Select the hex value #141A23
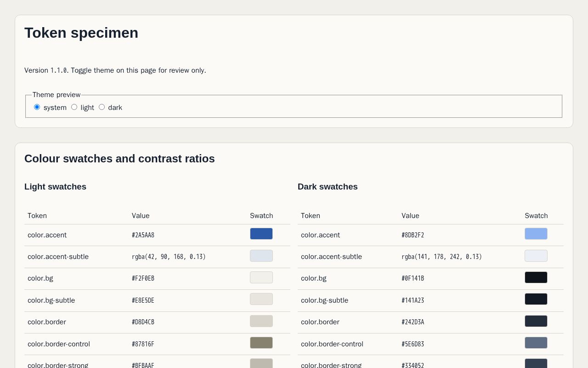The image size is (588, 368). 413,300
